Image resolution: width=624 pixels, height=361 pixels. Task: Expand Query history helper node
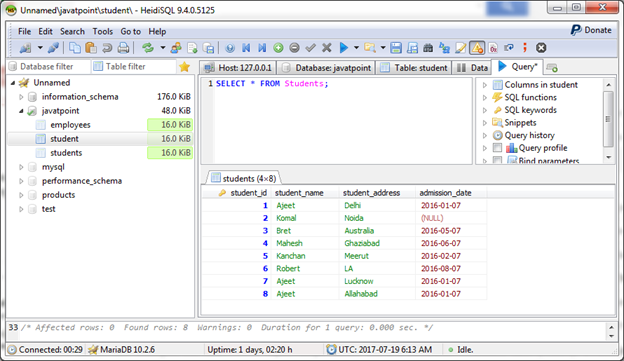(485, 135)
